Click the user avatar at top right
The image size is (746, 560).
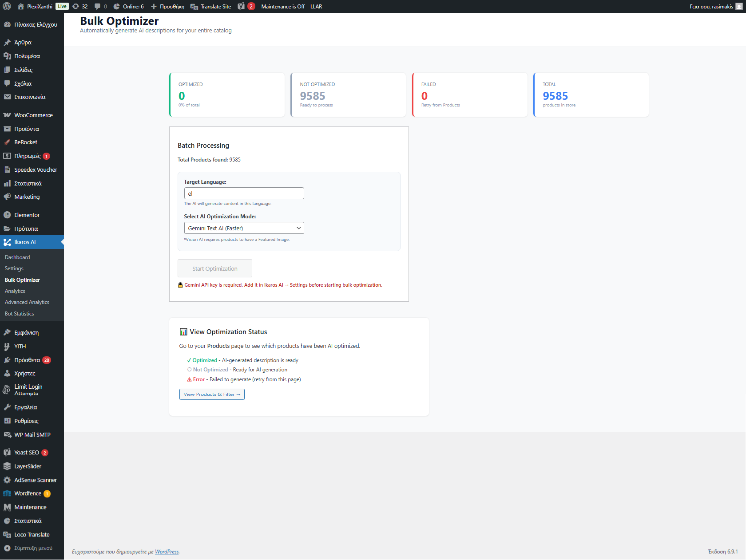[x=739, y=6]
